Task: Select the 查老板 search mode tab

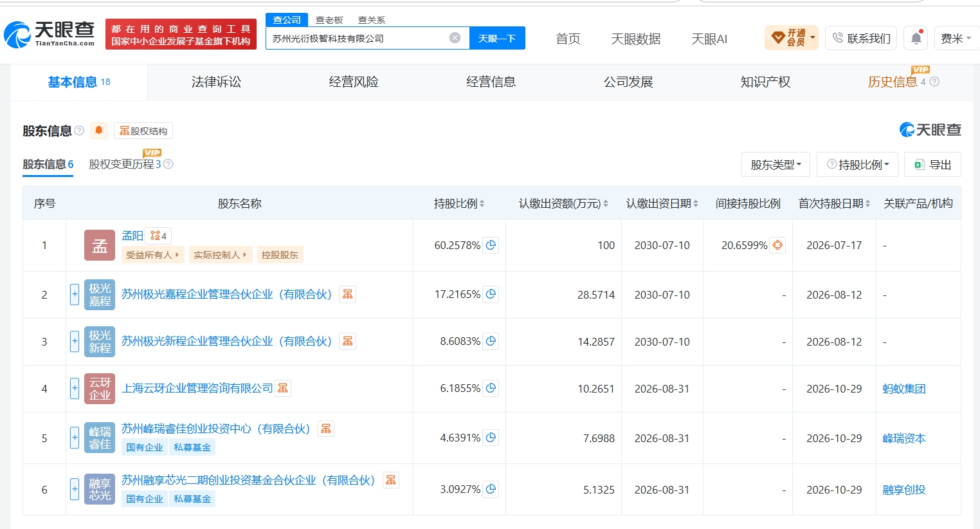Action: [x=329, y=20]
